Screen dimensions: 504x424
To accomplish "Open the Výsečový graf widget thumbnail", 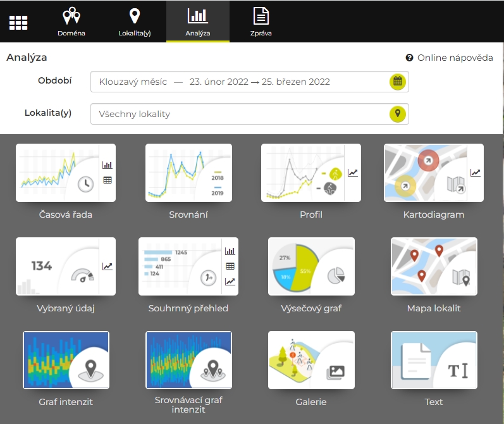I will 311,266.
